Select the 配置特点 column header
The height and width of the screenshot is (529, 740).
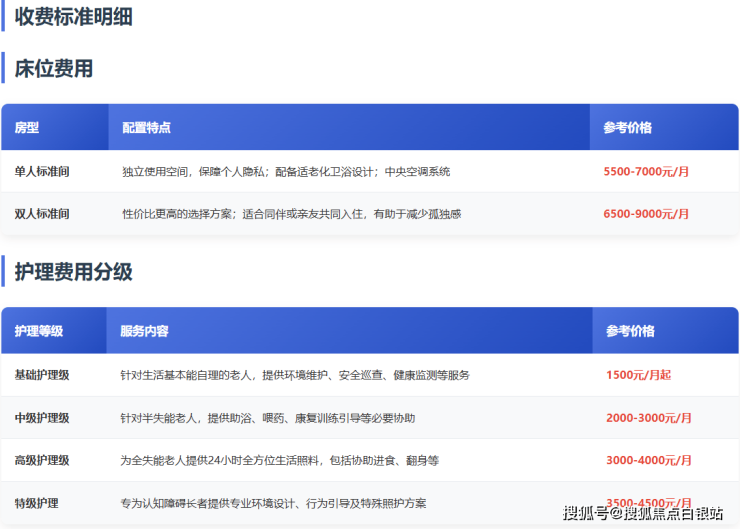(x=146, y=128)
